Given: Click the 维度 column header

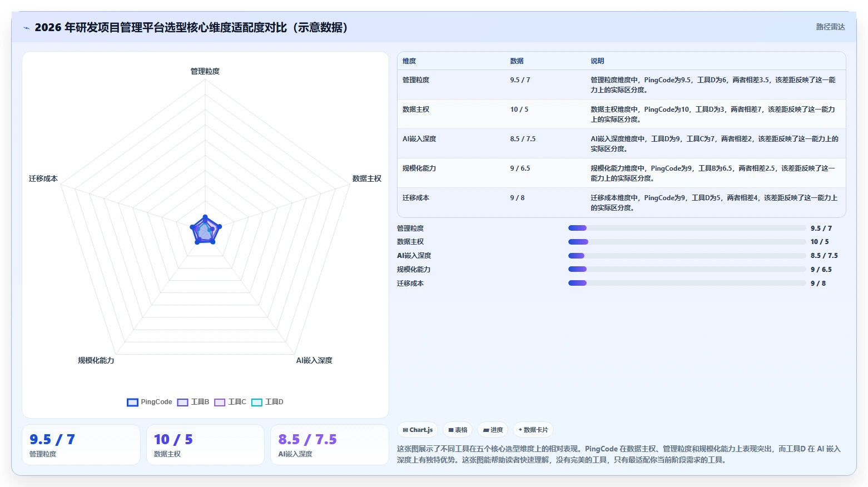Looking at the screenshot, I should pyautogui.click(x=409, y=61).
